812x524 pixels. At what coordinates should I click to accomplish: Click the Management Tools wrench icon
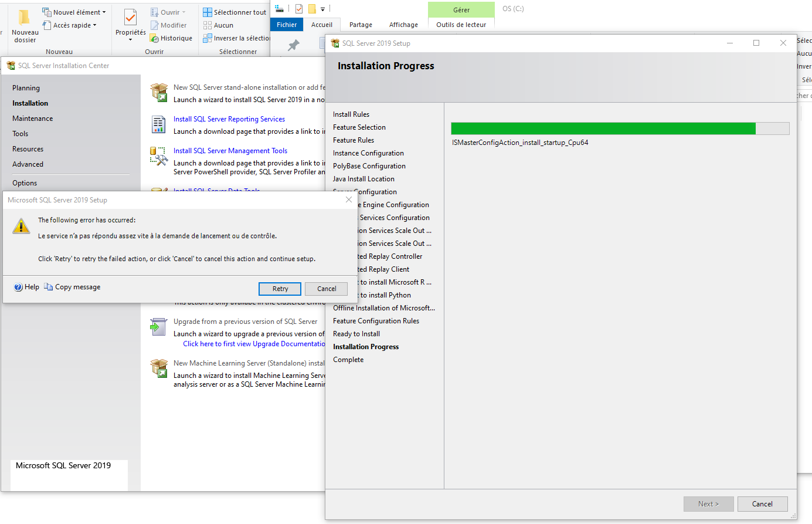(x=159, y=155)
